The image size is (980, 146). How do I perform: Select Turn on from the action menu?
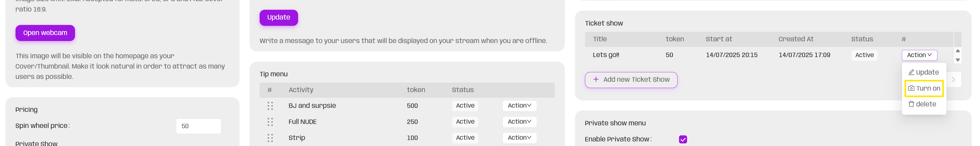927,88
